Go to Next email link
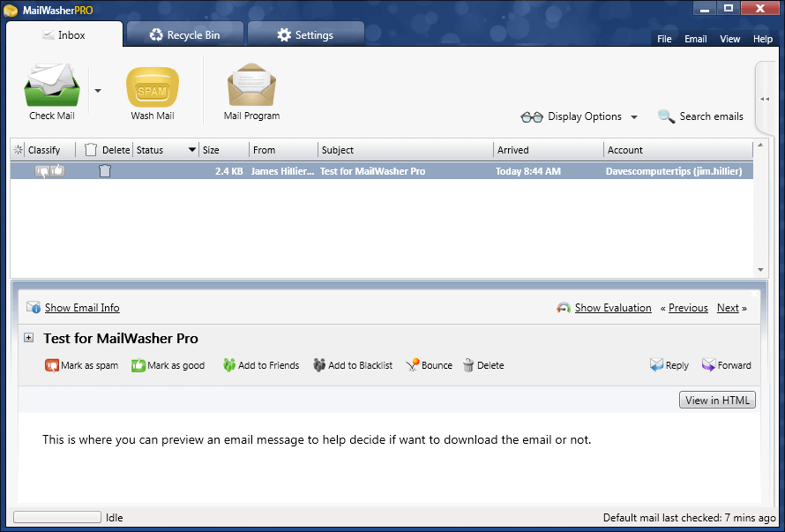The image size is (785, 532). (728, 308)
